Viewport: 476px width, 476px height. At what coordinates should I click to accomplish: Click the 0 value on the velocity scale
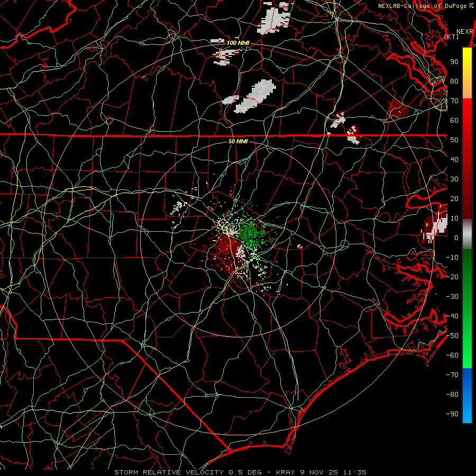pos(456,237)
